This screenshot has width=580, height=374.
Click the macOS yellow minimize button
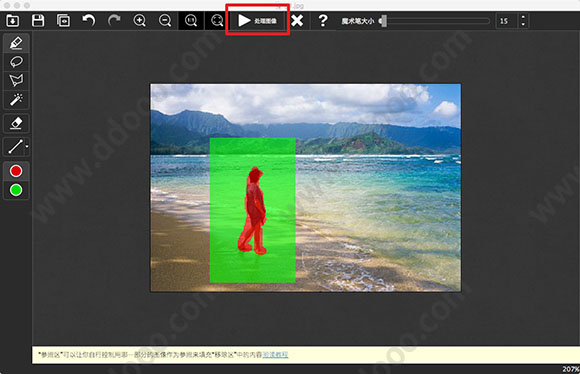click(17, 6)
